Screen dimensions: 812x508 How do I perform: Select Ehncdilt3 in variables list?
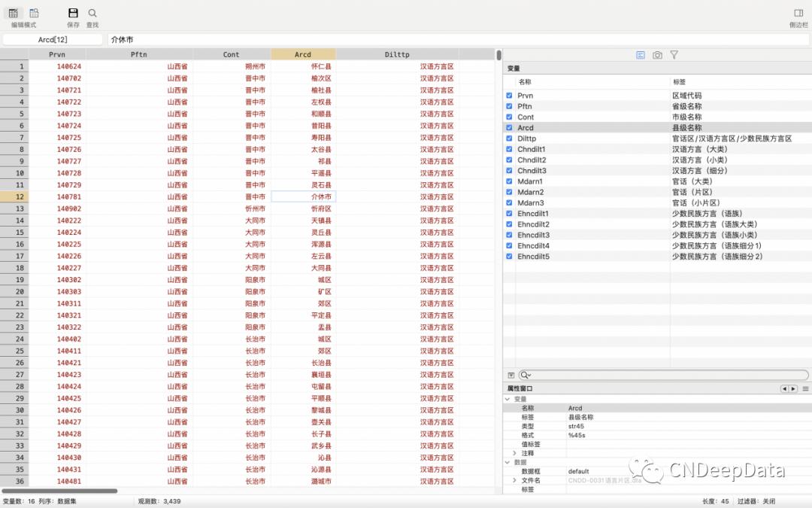click(533, 235)
